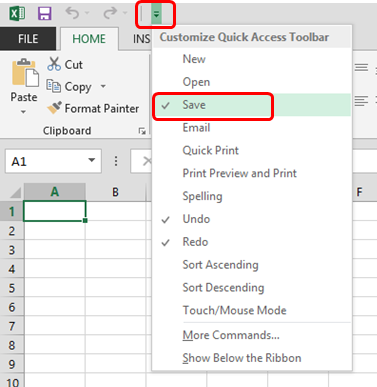Select the column A header
Screen dimensions: 377x387
55,192
